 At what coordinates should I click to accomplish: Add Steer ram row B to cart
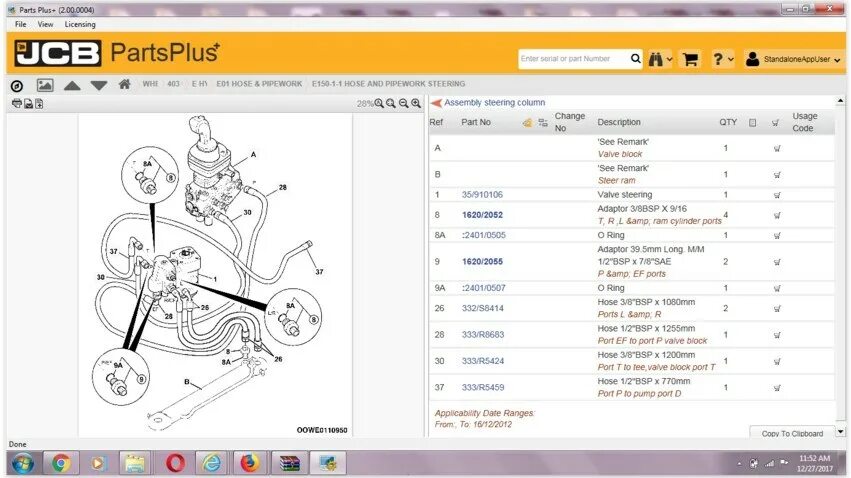777,175
